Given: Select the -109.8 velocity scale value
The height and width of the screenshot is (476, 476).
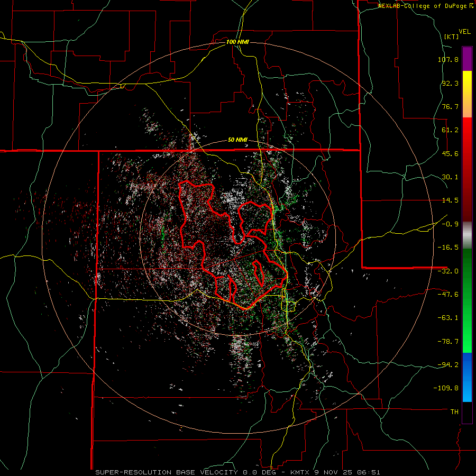Looking at the screenshot, I should click(x=446, y=388).
